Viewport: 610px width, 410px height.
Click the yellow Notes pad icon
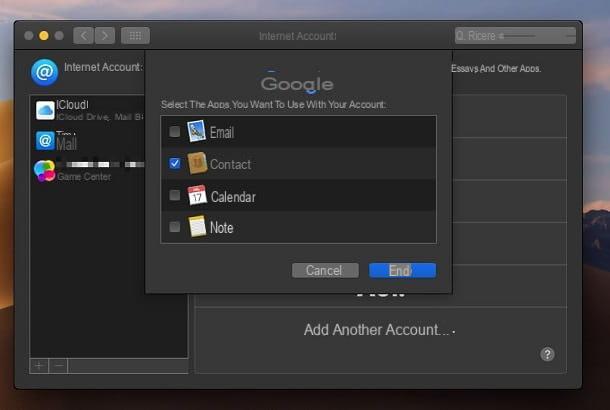pos(197,227)
